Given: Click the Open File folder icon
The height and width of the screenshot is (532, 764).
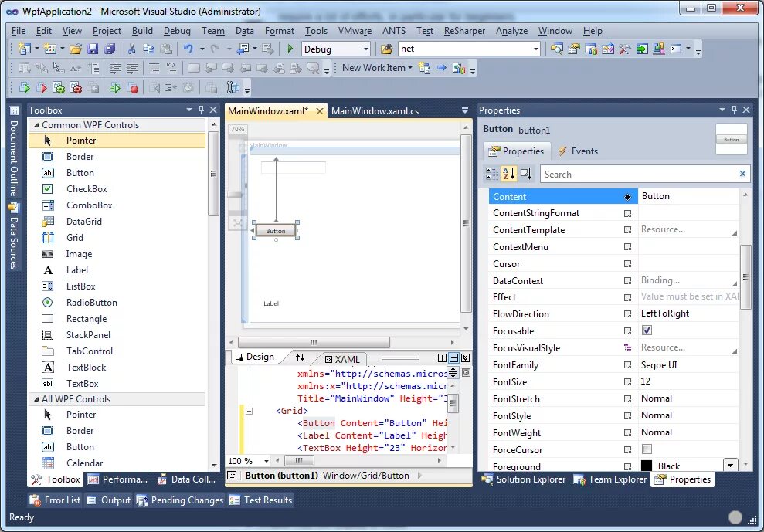Looking at the screenshot, I should 75,49.
